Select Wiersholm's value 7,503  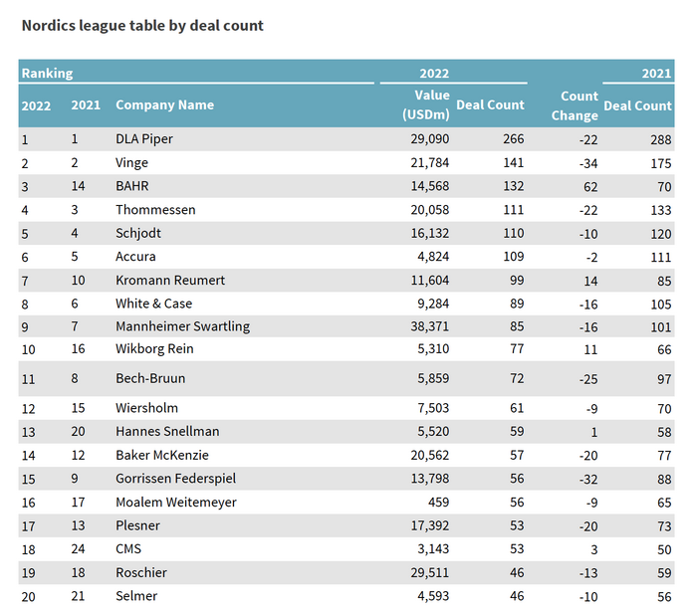click(433, 409)
